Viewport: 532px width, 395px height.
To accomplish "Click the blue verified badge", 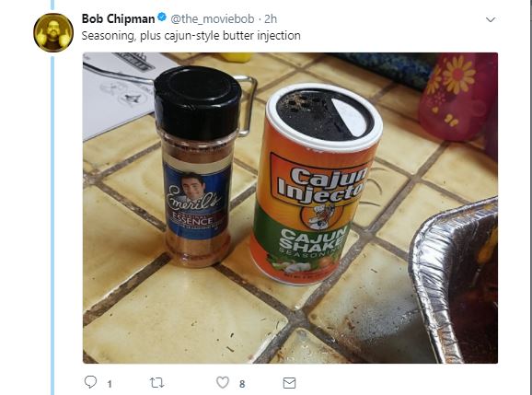I will (162, 17).
